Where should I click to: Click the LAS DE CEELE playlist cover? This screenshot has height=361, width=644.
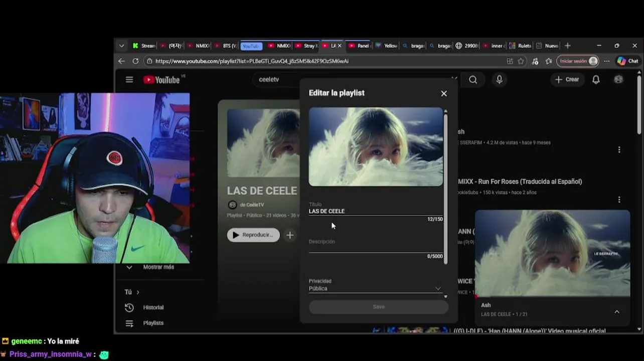click(x=263, y=143)
